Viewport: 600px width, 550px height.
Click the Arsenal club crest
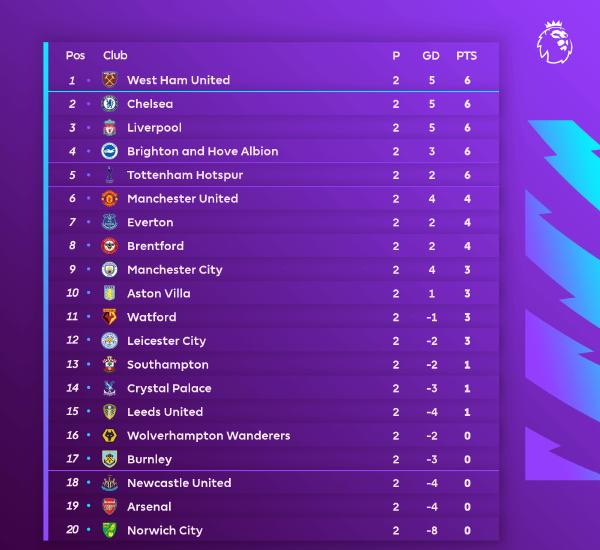[x=110, y=507]
